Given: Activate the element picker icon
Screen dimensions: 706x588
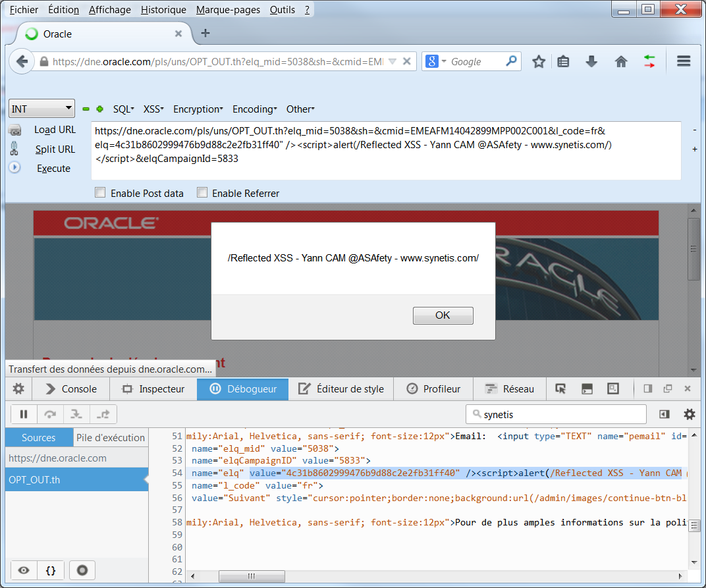Looking at the screenshot, I should (560, 388).
